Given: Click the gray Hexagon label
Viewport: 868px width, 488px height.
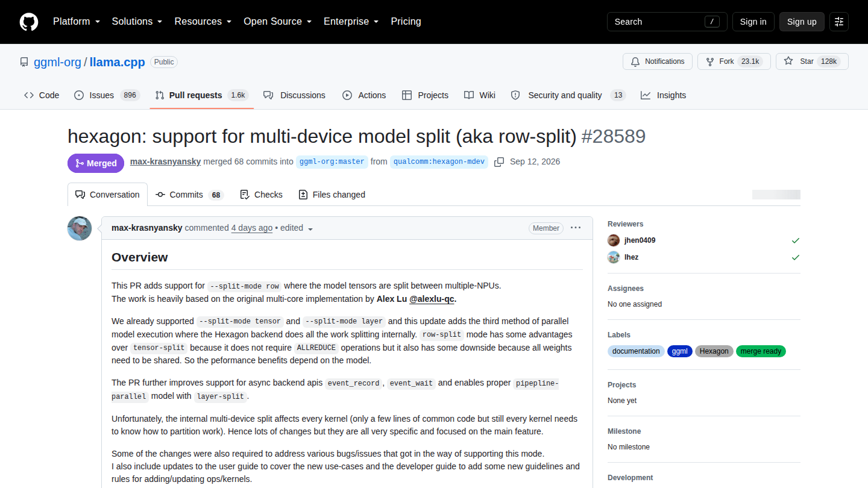Looking at the screenshot, I should [x=714, y=351].
